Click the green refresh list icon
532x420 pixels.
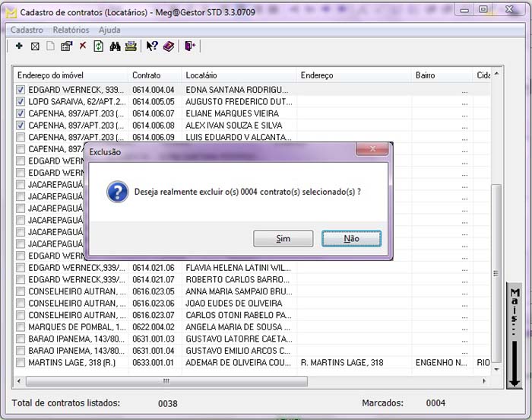tap(98, 46)
